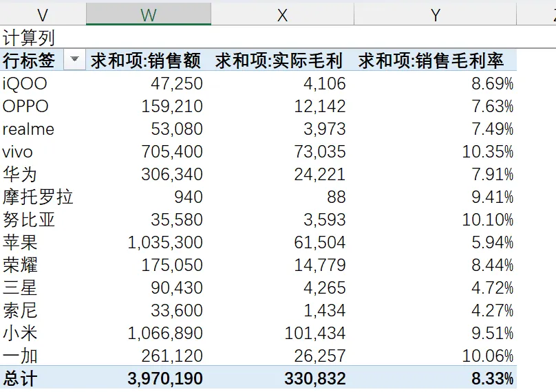This screenshot has height=392, width=556.
Task: Click total gross profit 330,832
Action: pyautogui.click(x=315, y=378)
